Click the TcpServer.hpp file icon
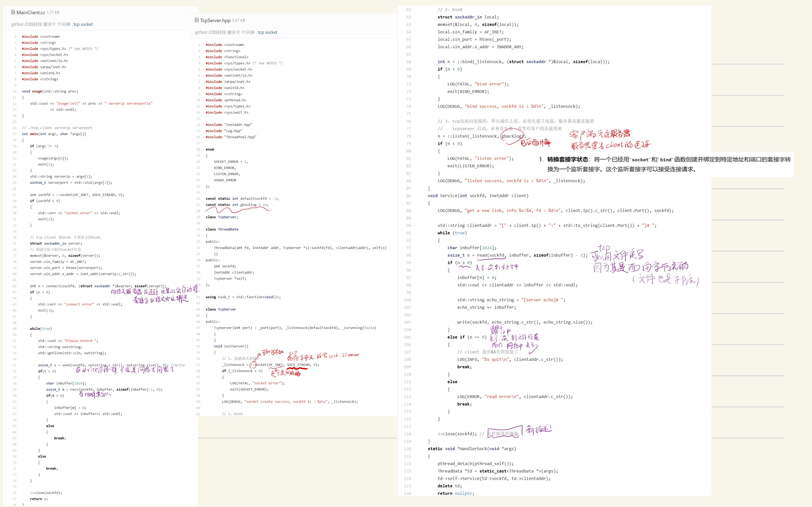This screenshot has width=812, height=507. click(x=197, y=20)
